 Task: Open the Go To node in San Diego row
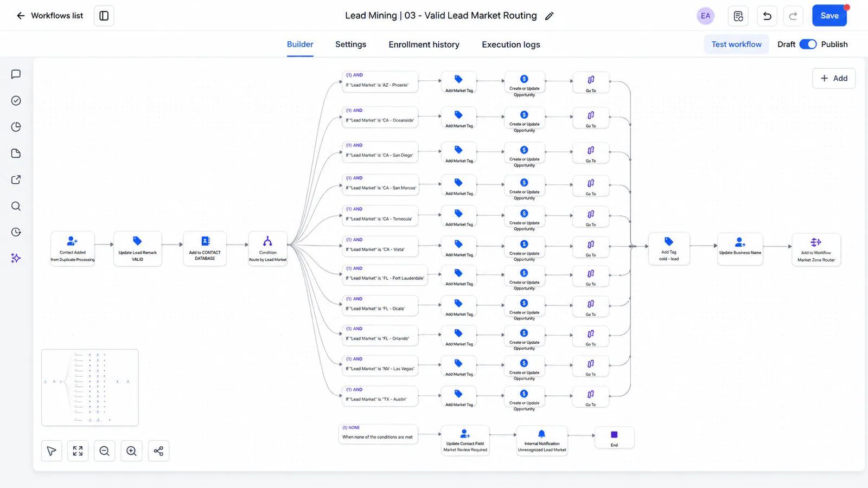click(591, 153)
